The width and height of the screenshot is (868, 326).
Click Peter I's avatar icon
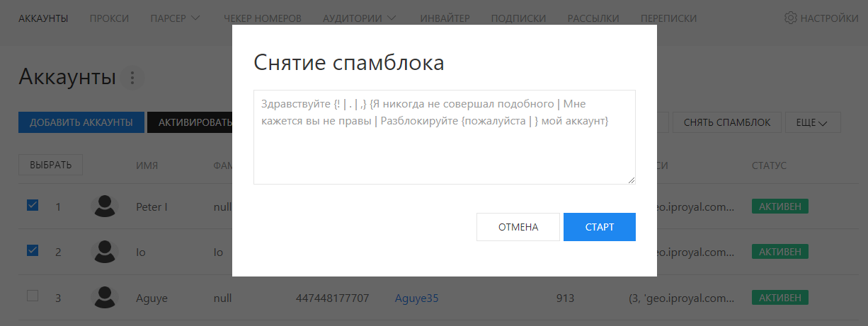(x=105, y=206)
